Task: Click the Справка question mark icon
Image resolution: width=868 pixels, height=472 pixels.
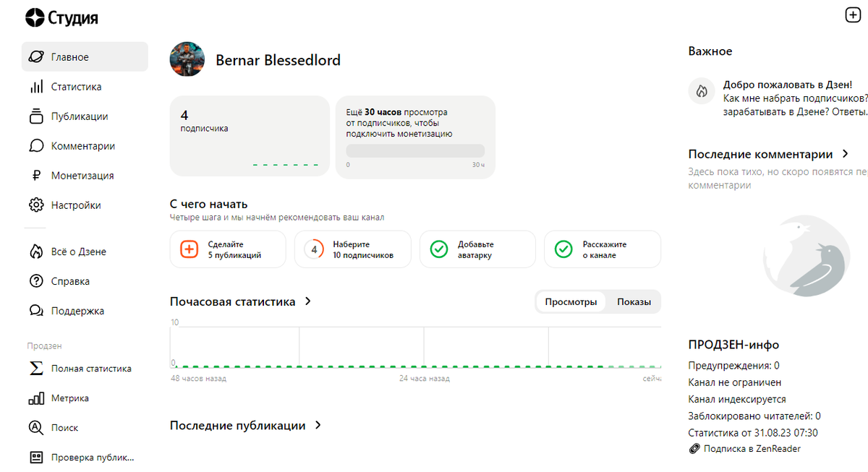Action: tap(36, 281)
